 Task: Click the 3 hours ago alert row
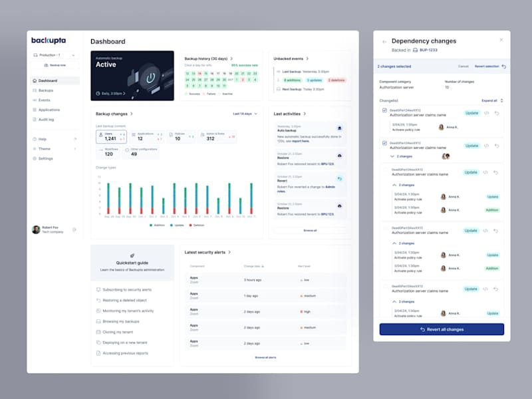pyautogui.click(x=265, y=280)
